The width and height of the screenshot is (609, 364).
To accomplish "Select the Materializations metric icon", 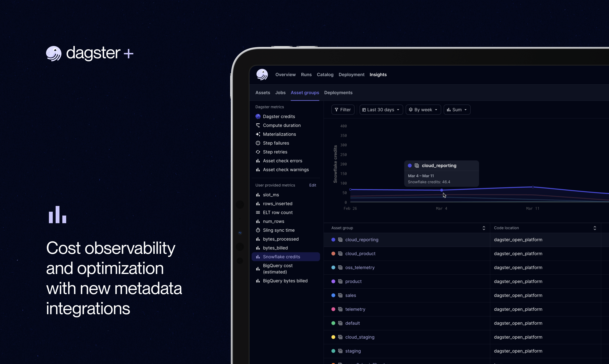I will click(x=258, y=134).
